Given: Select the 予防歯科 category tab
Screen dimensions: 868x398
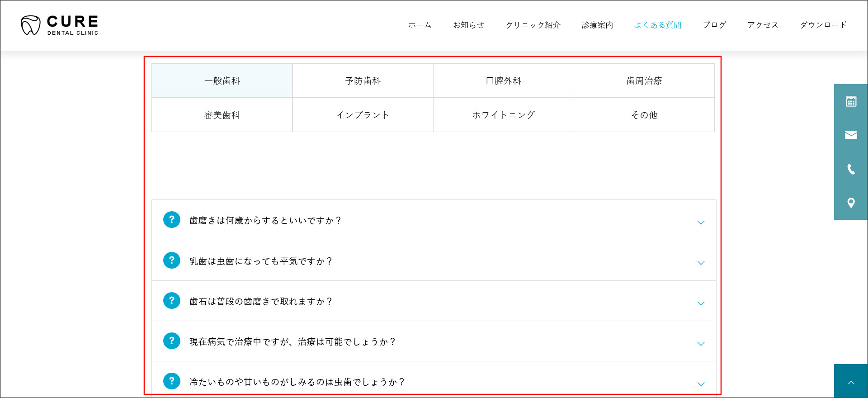Looking at the screenshot, I should click(x=363, y=81).
